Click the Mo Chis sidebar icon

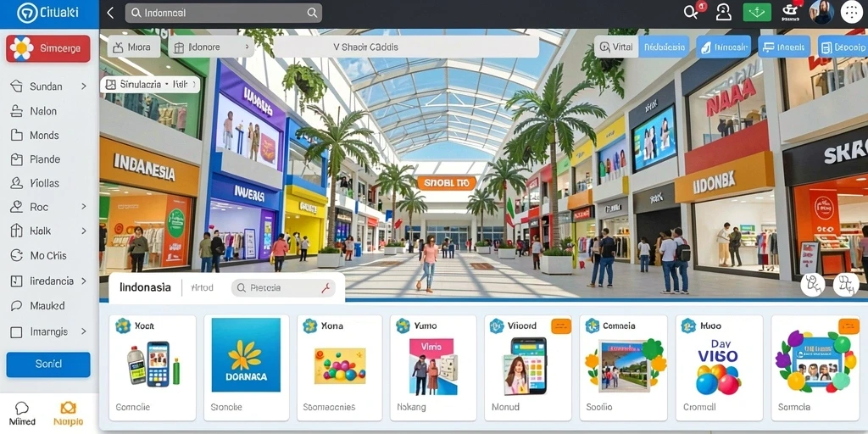tap(17, 255)
